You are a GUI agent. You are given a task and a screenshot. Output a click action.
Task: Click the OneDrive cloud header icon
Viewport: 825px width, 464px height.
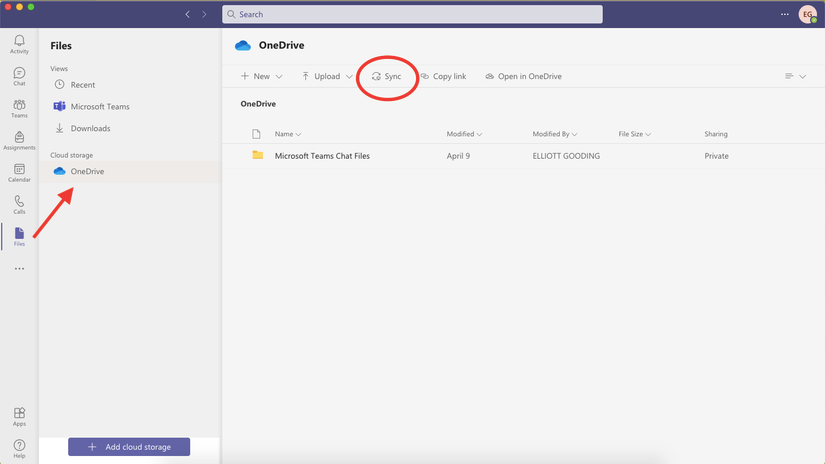243,45
